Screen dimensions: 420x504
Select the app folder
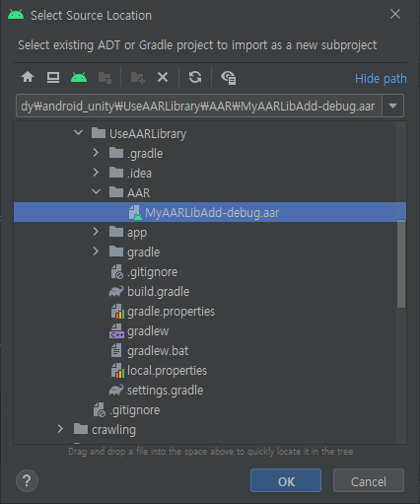coord(137,233)
